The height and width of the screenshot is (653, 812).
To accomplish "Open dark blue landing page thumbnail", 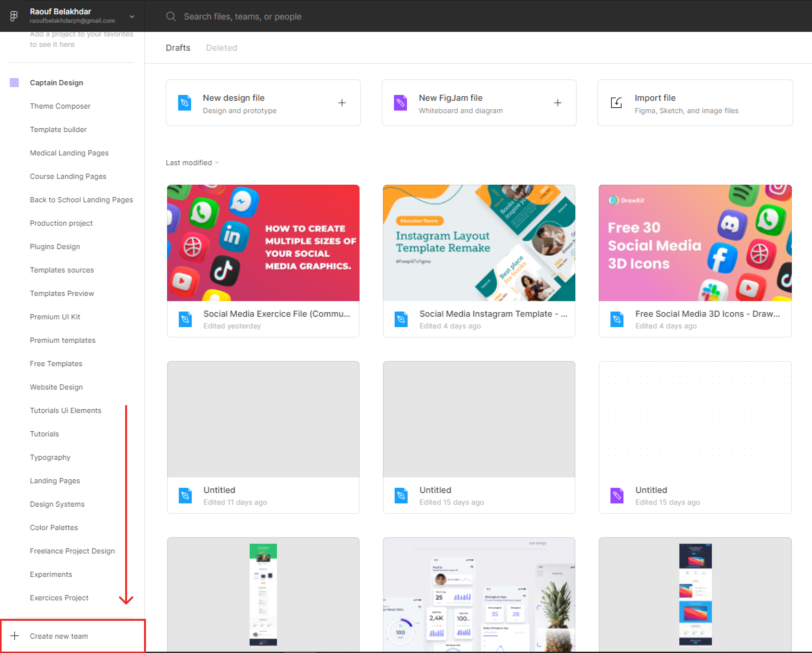I will point(695,594).
